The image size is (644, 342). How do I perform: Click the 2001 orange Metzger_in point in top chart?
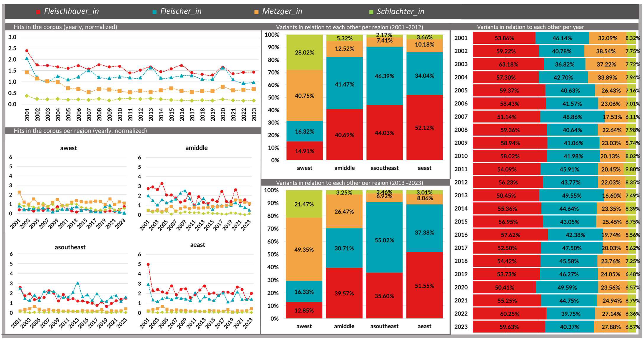[x=27, y=72]
